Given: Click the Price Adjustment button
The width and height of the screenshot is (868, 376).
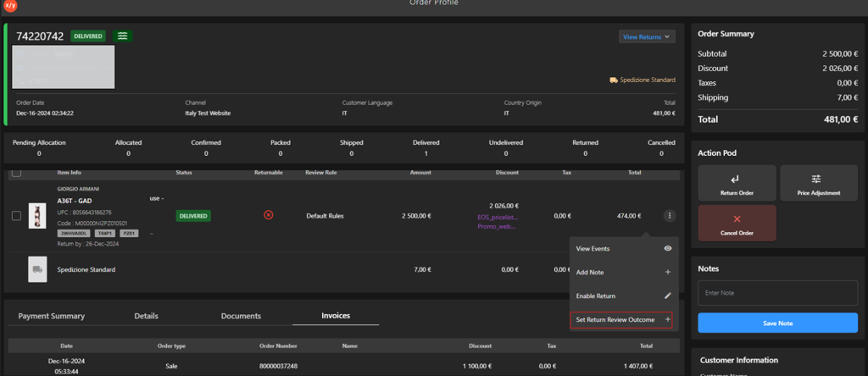Looking at the screenshot, I should coord(818,183).
